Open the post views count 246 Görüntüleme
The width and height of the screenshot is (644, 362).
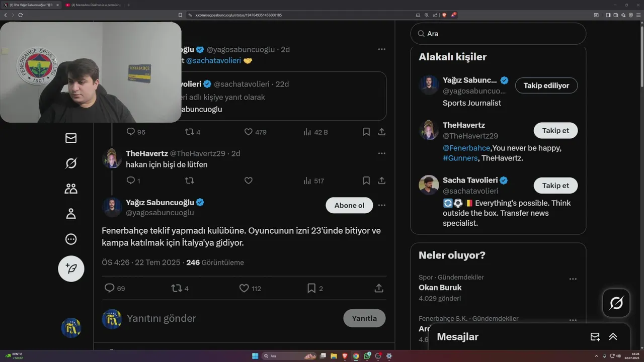pyautogui.click(x=215, y=262)
